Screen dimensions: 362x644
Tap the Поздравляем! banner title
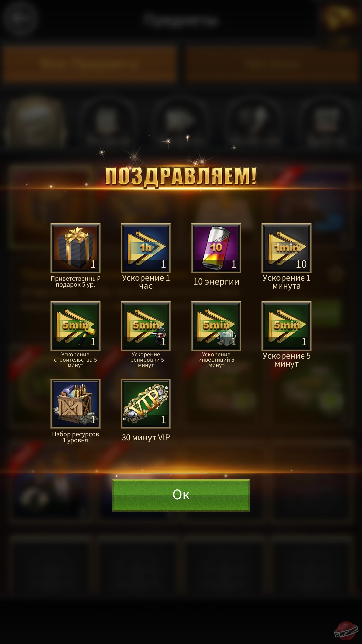click(x=181, y=176)
